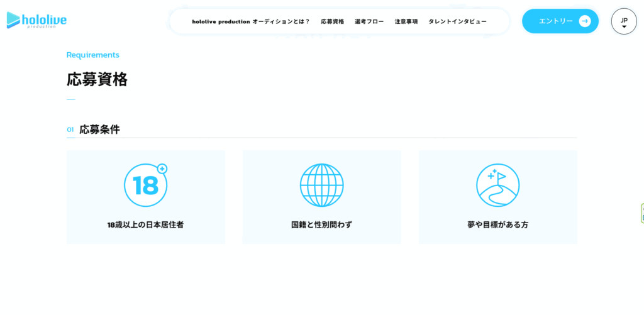This screenshot has height=315, width=644.
Task: Click the hill with flag icon
Action: click(x=498, y=185)
